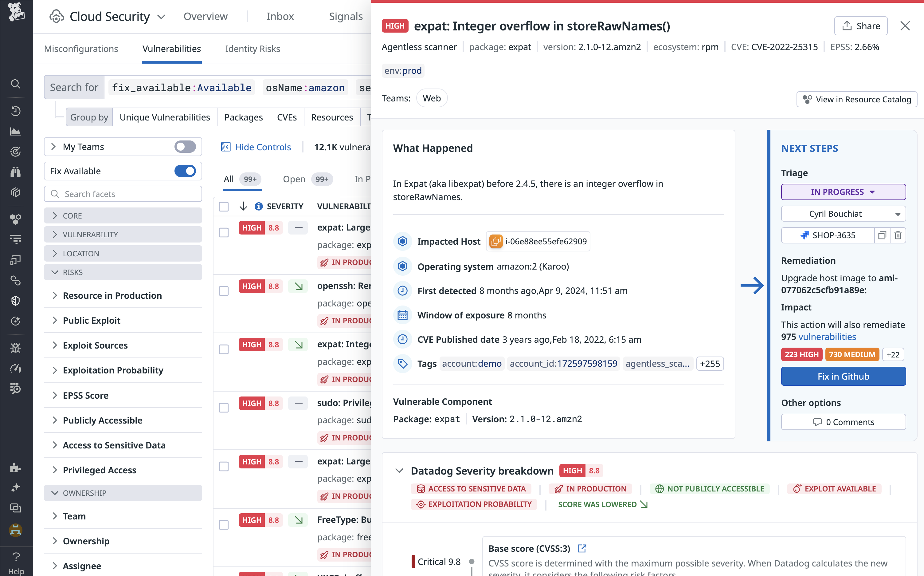The image size is (924, 576).
Task: Click the host icon beside i-06e88ee55efe62909
Action: pyautogui.click(x=496, y=241)
